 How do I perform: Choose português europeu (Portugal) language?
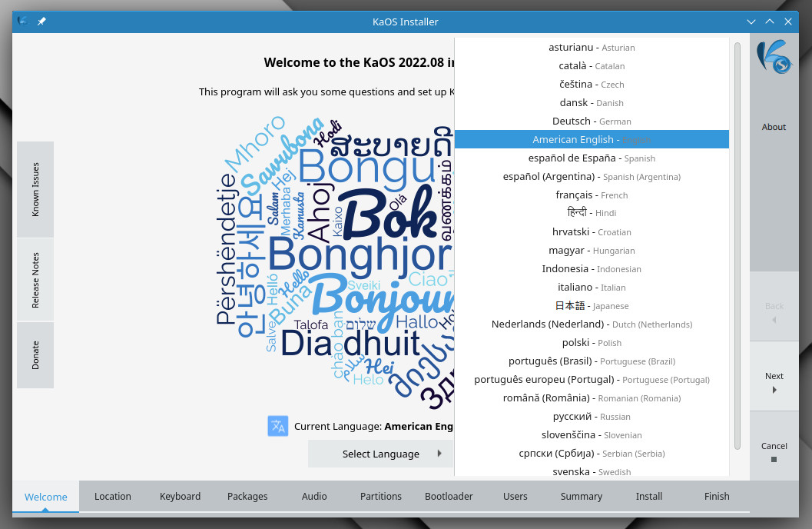pyautogui.click(x=592, y=380)
